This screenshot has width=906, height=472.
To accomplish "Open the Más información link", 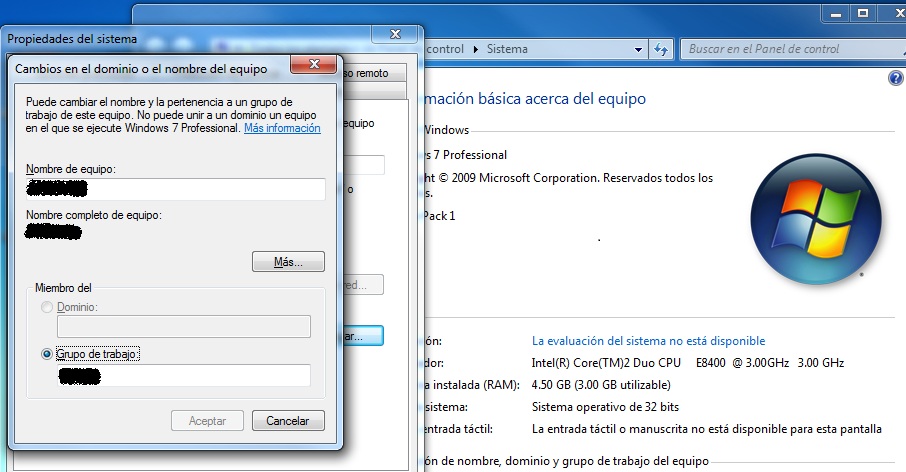I will pyautogui.click(x=282, y=128).
